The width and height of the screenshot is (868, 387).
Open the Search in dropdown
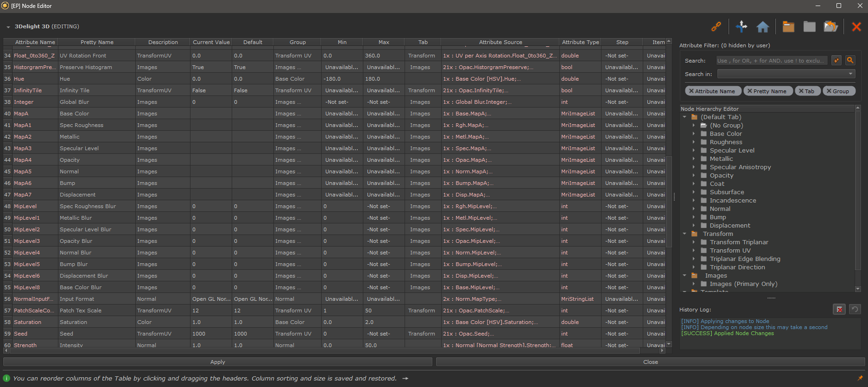(x=786, y=74)
